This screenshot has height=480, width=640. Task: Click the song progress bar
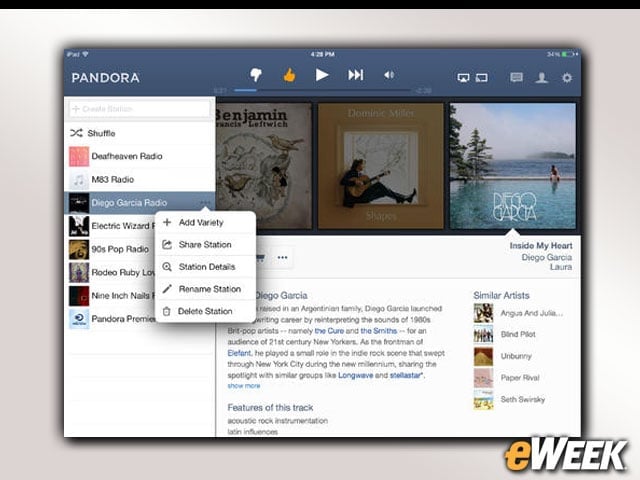pyautogui.click(x=322, y=90)
